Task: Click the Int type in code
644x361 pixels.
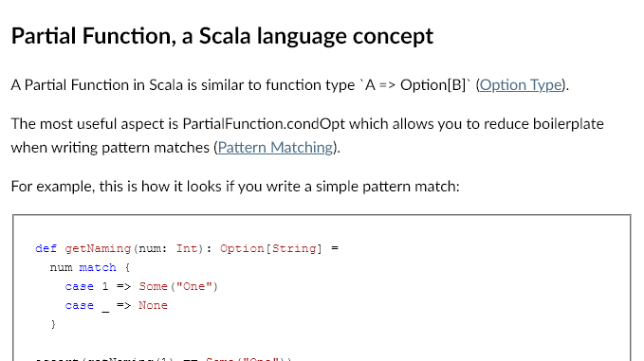Action: point(187,248)
